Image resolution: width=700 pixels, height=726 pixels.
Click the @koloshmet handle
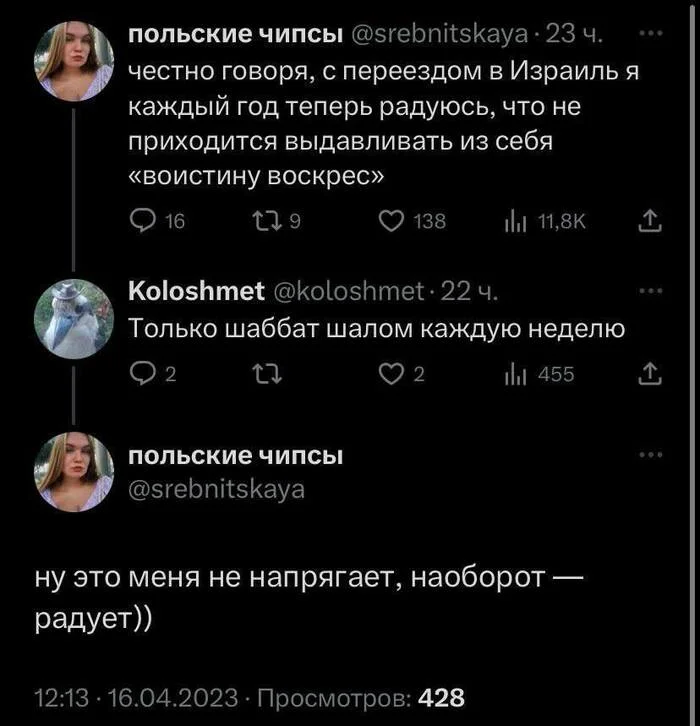tap(348, 293)
